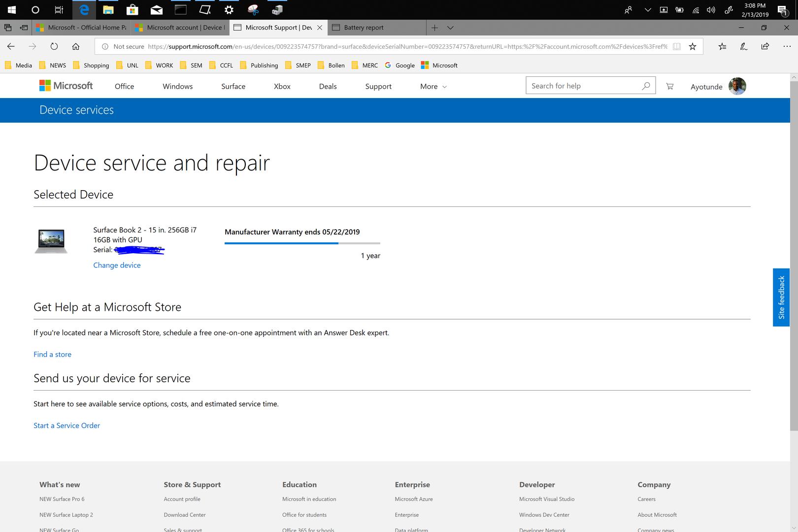Open the Windows menu item
Viewport: 798px width, 532px height.
tap(178, 86)
